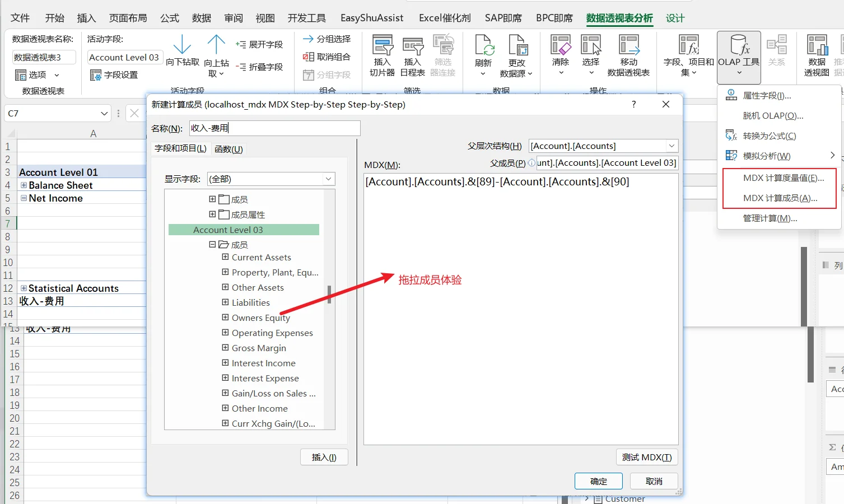
Task: Click the Clear (清除) pivot icon
Action: (560, 45)
